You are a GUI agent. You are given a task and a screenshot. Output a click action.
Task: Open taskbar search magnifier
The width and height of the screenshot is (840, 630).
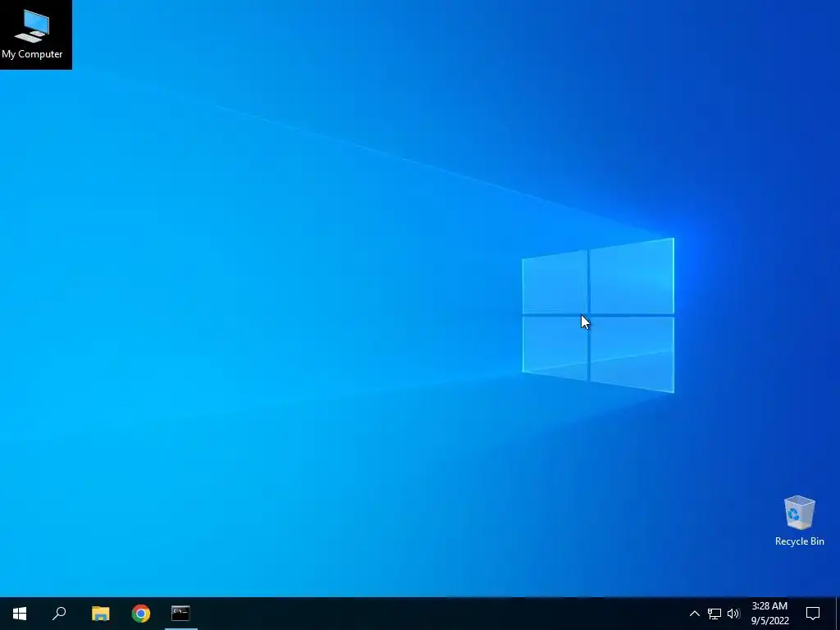[59, 614]
